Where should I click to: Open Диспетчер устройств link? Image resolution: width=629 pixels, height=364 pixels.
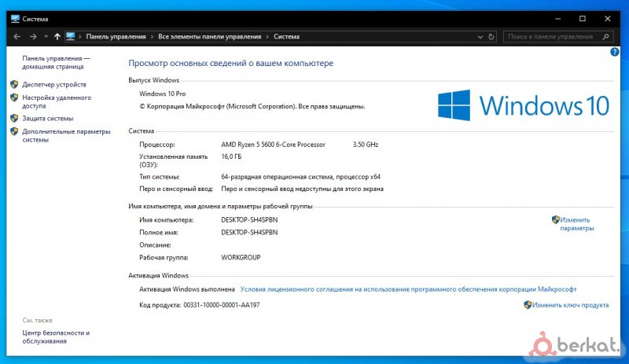(x=54, y=84)
